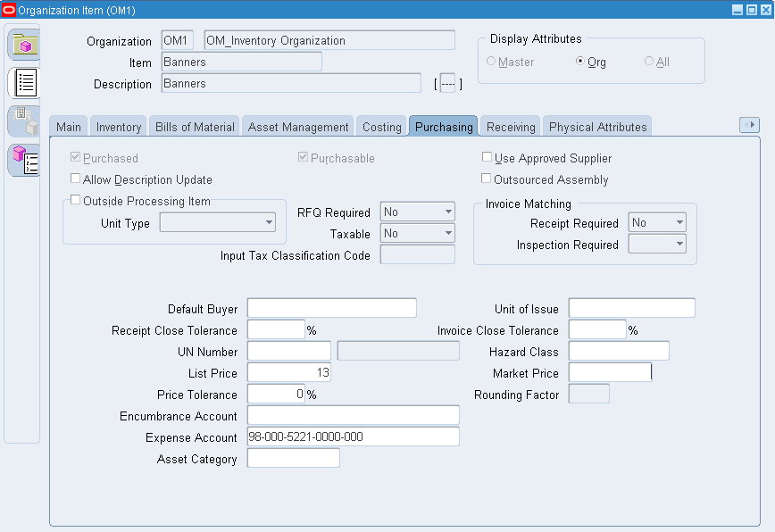
Task: Click the Default Buyer input field
Action: 331,308
